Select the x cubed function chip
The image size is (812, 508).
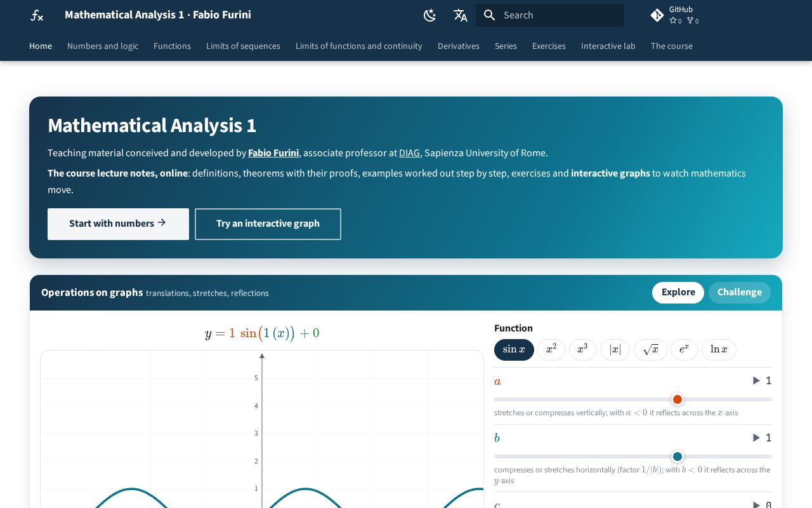(582, 350)
